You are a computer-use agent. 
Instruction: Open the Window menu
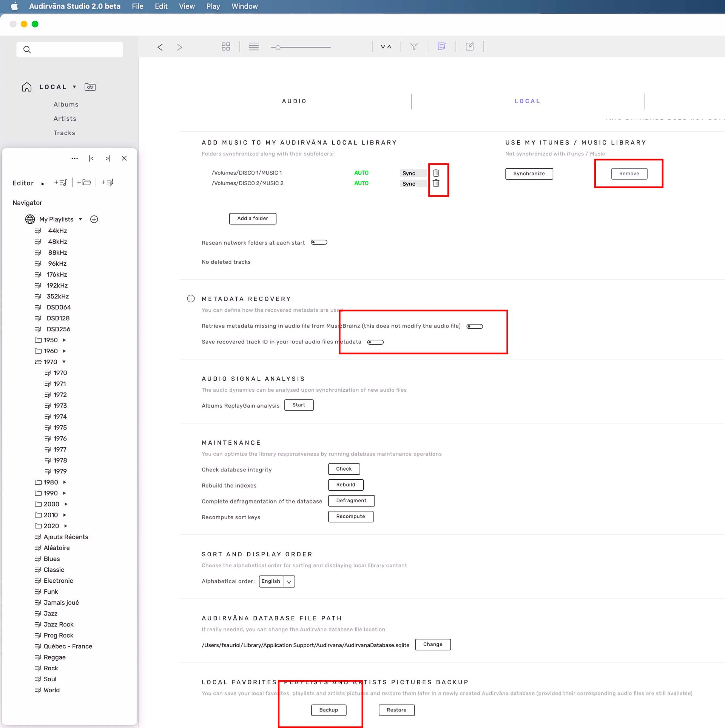point(244,6)
